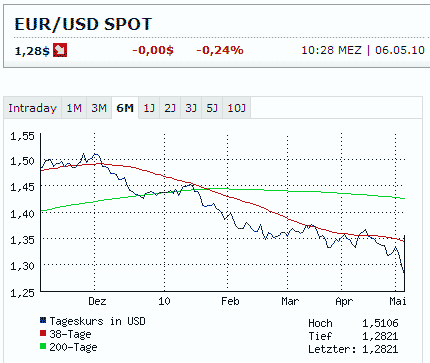430x363 pixels.
Task: Click the Tageskurs in USD legend label
Action: 97,321
